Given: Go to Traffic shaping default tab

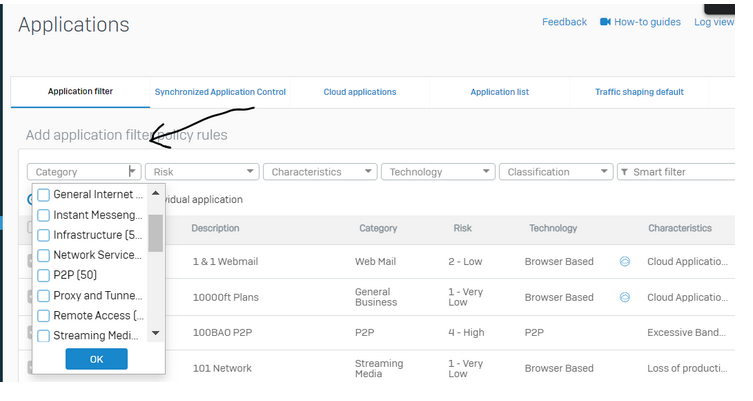Looking at the screenshot, I should point(639,92).
